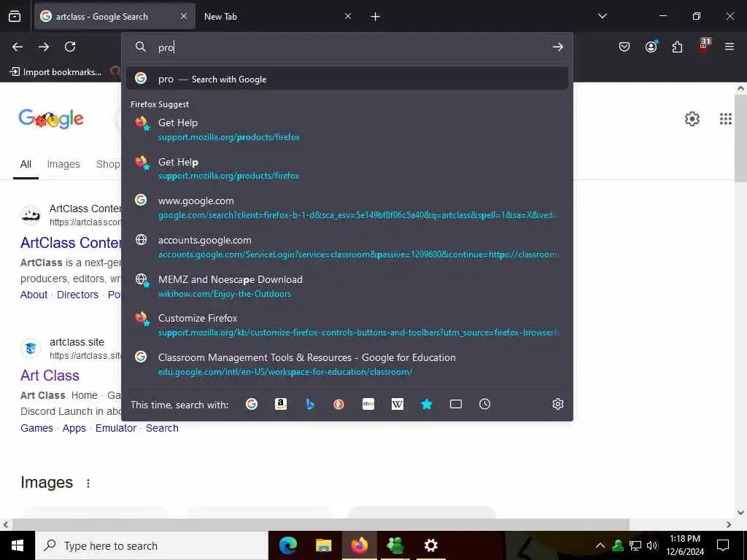The width and height of the screenshot is (747, 560).
Task: Show hidden system tray icons
Action: tap(600, 545)
